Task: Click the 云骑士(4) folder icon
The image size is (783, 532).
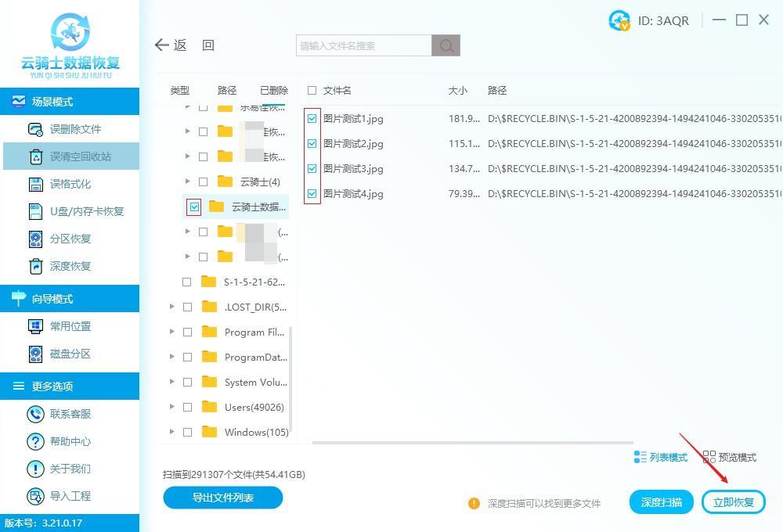Action: point(226,182)
